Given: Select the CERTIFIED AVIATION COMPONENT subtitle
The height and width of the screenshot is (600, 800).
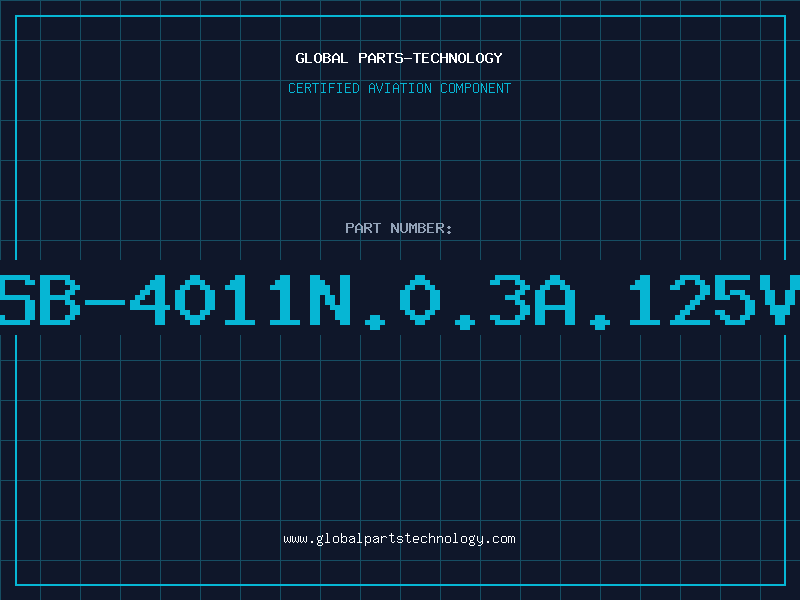Looking at the screenshot, I should tap(399, 88).
